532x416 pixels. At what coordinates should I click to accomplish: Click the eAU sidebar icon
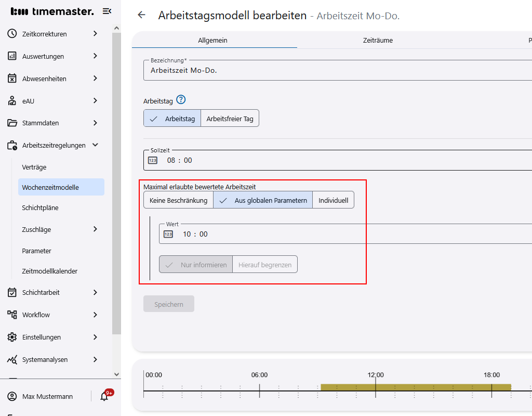pyautogui.click(x=12, y=101)
